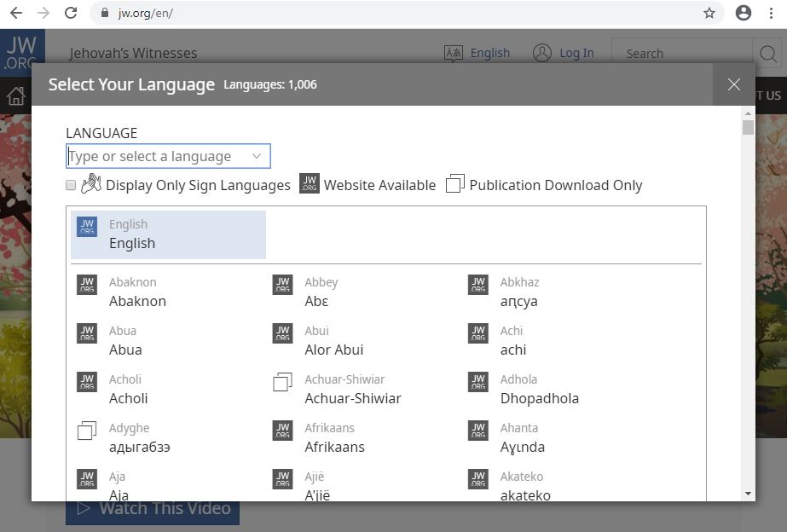Image resolution: width=787 pixels, height=532 pixels.
Task: Enable Display Only Sign Languages checkbox
Action: click(72, 185)
